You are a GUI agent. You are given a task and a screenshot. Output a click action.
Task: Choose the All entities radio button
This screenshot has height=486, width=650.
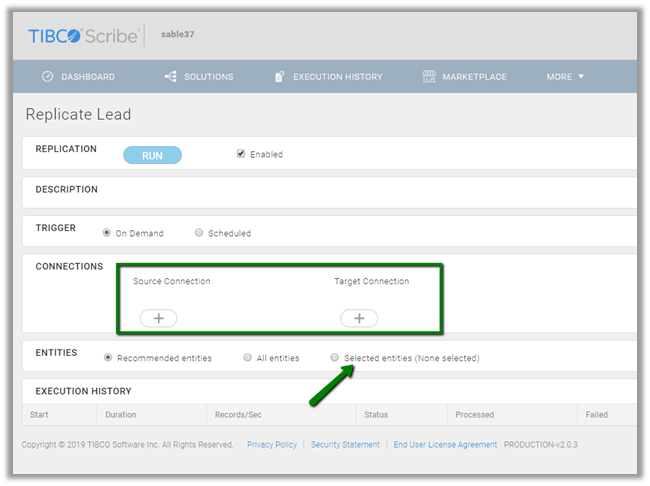[247, 357]
